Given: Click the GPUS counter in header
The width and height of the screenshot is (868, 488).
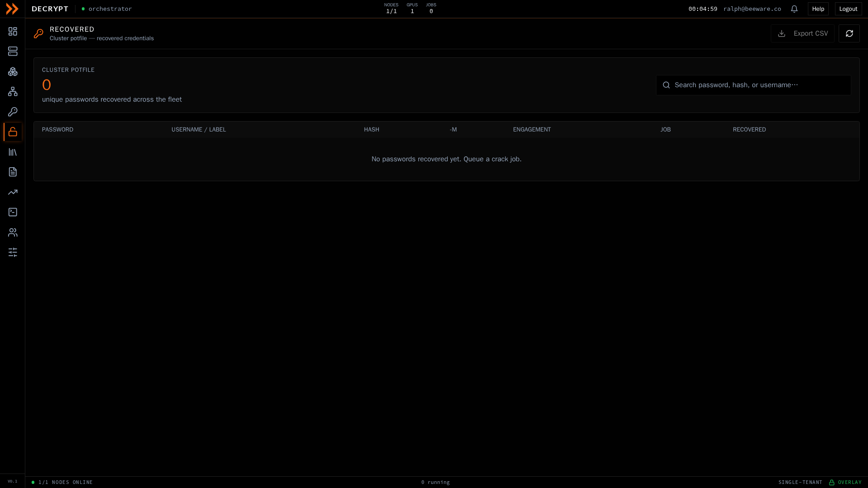Looking at the screenshot, I should [x=412, y=9].
